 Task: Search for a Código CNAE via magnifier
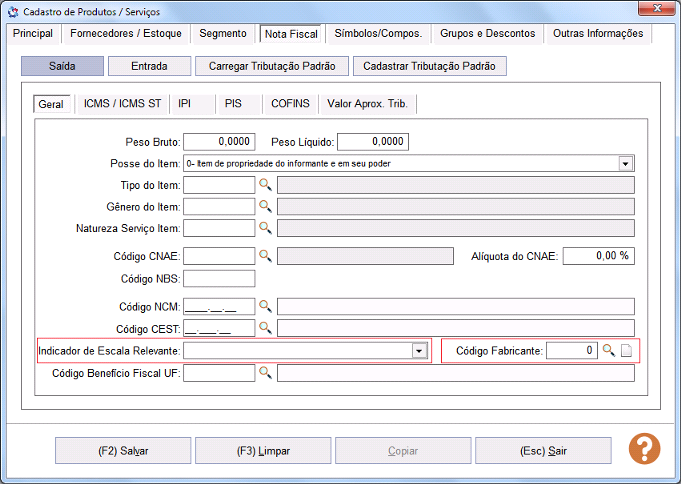[265, 255]
